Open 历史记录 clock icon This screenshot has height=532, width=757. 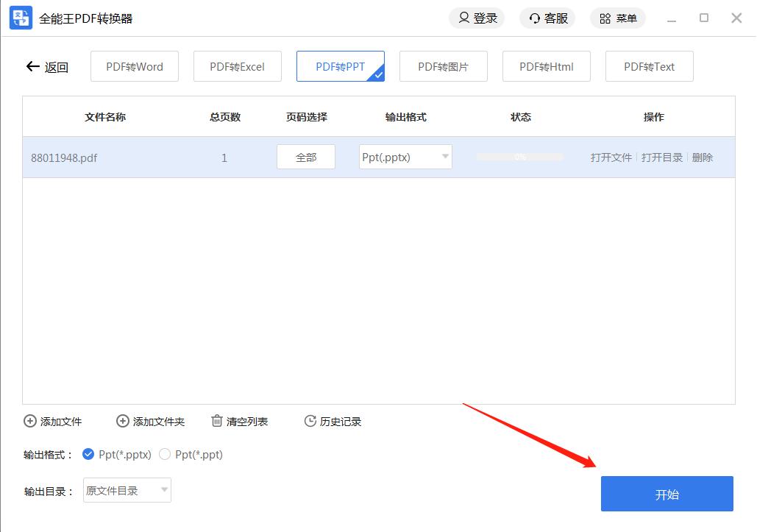click(x=310, y=422)
